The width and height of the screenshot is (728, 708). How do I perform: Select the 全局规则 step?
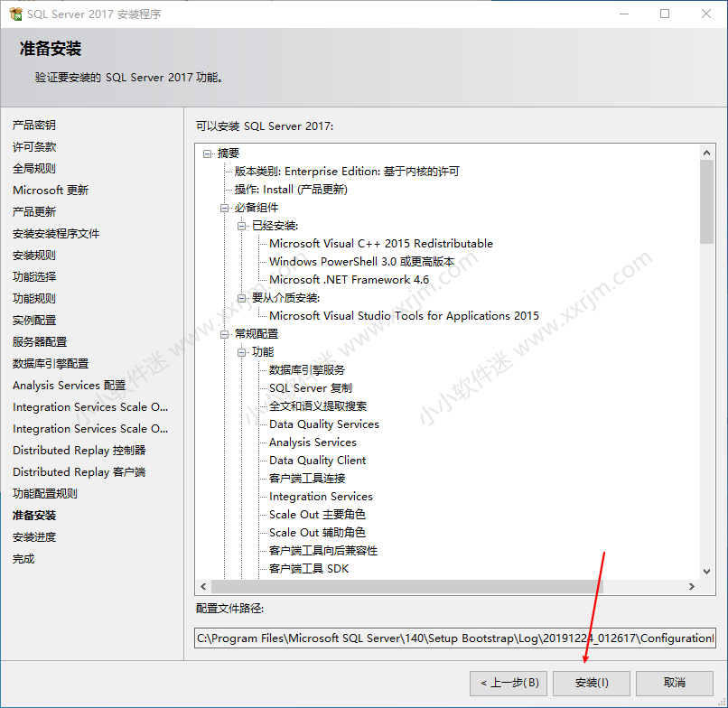tap(34, 169)
